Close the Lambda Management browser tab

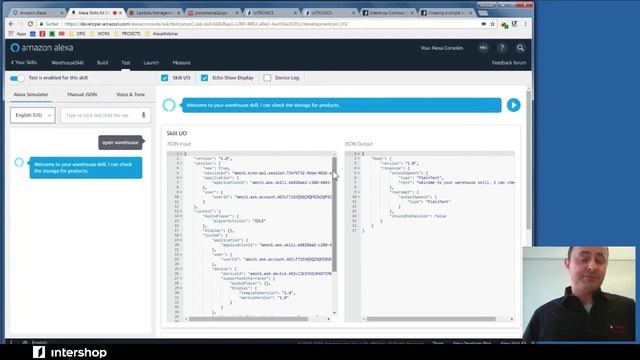pyautogui.click(x=179, y=13)
